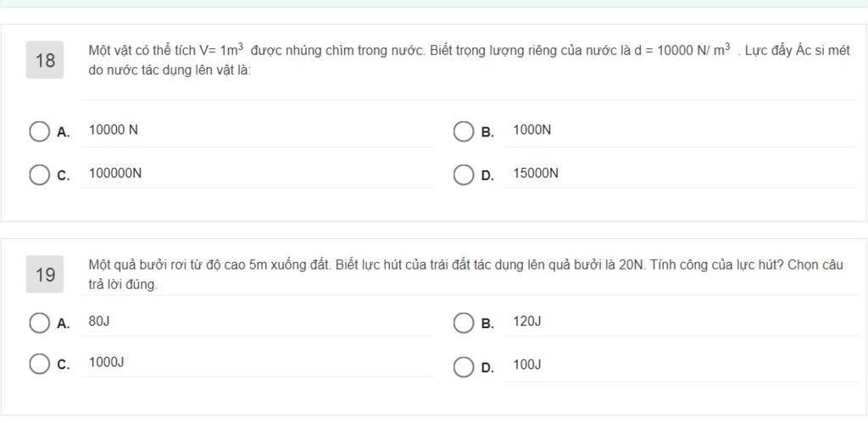Click the answer text 1000J
This screenshot has height=423, width=868.
(106, 362)
